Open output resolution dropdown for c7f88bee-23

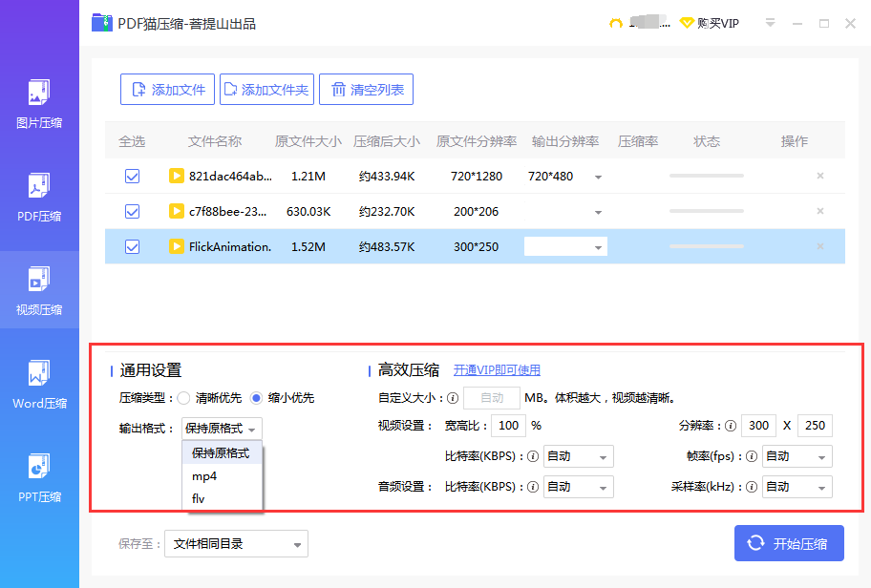(598, 212)
